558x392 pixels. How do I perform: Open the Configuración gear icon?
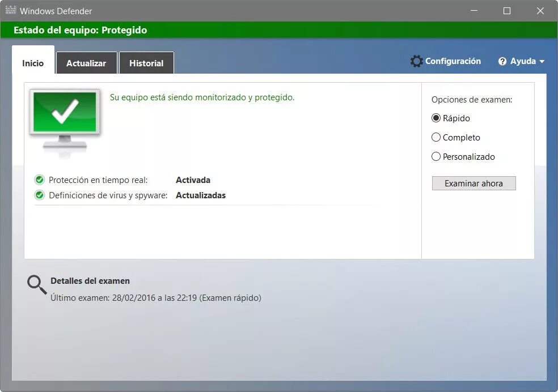coord(416,61)
